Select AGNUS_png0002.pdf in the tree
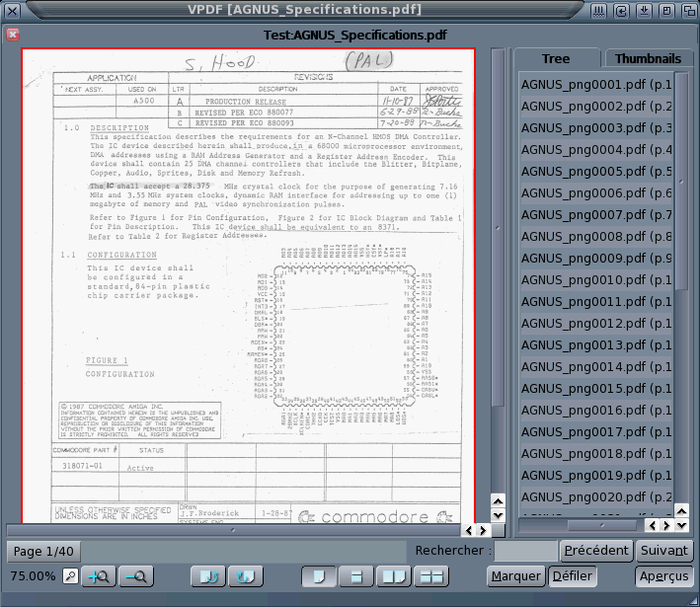Viewport: 700px width, 607px height. point(596,107)
